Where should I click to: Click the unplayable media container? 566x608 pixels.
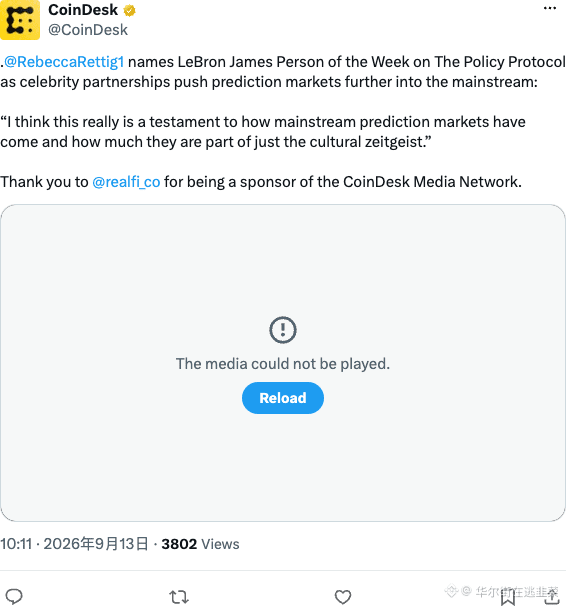(x=283, y=363)
